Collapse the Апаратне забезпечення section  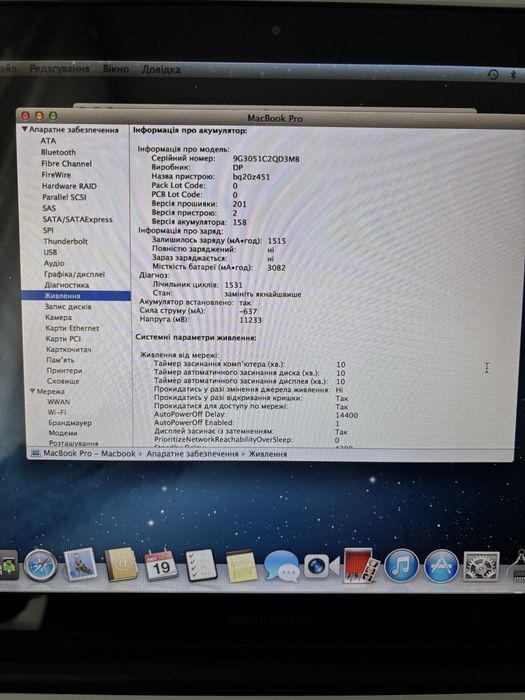[25, 129]
